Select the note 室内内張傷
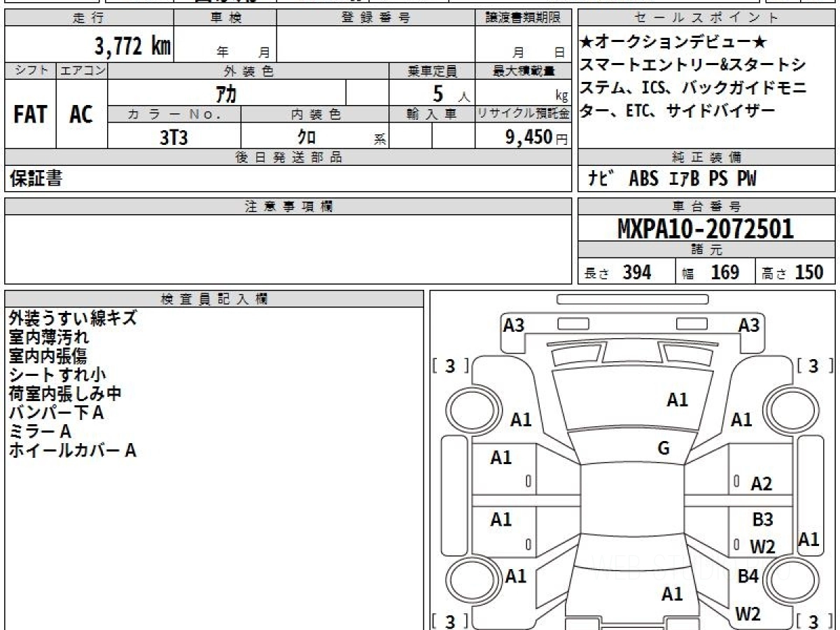Screen dimensions: 840x630 click(x=49, y=356)
